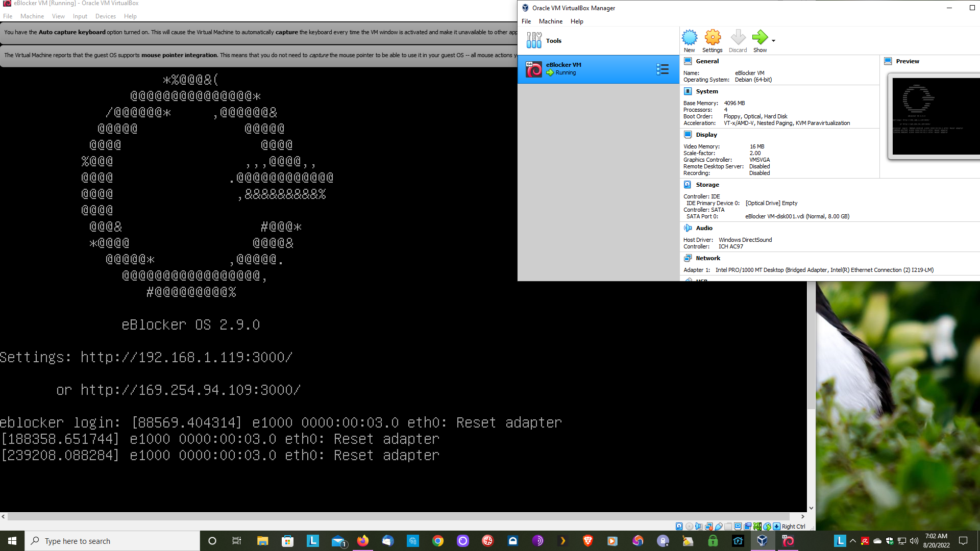This screenshot has height=551, width=980.
Task: Open Devices menu in eBlocker VM window
Action: coord(106,16)
